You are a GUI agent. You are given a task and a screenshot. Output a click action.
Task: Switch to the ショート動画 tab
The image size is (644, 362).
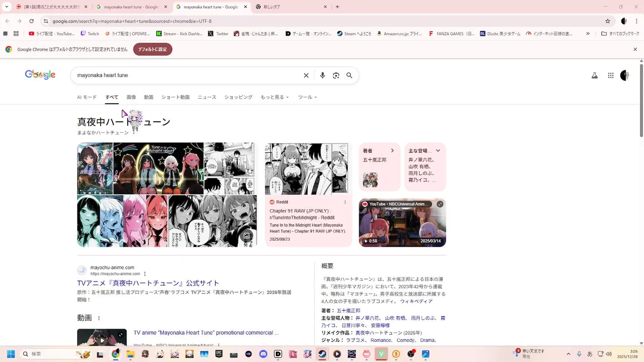(x=176, y=97)
